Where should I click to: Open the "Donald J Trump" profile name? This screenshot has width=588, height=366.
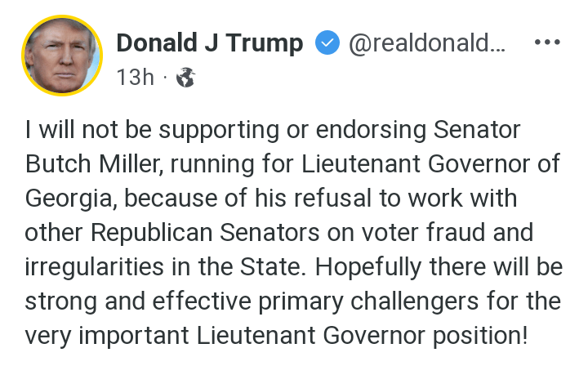pyautogui.click(x=210, y=43)
